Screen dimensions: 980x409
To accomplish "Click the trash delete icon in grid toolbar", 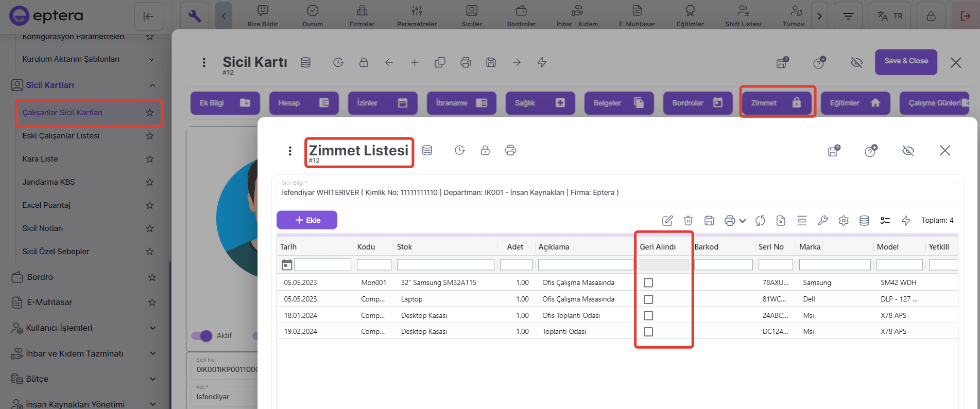I will point(688,221).
